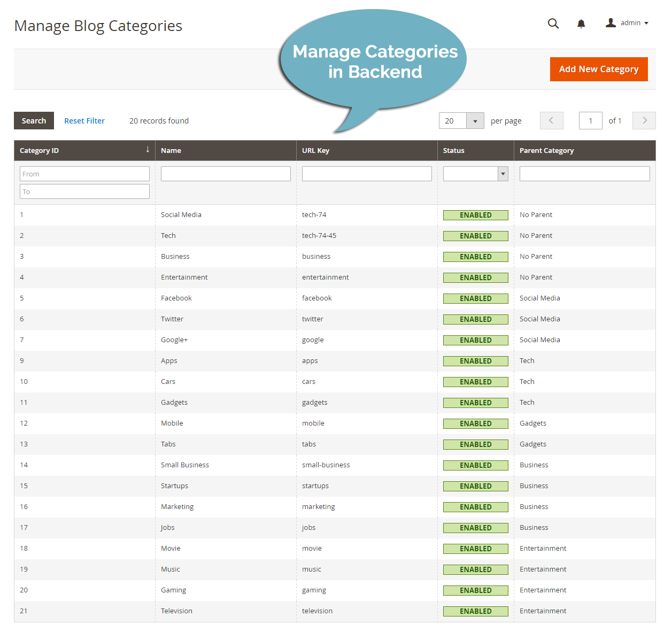Toggle ENABLED status for the Gaming row
This screenshot has height=632, width=672.
pos(475,590)
